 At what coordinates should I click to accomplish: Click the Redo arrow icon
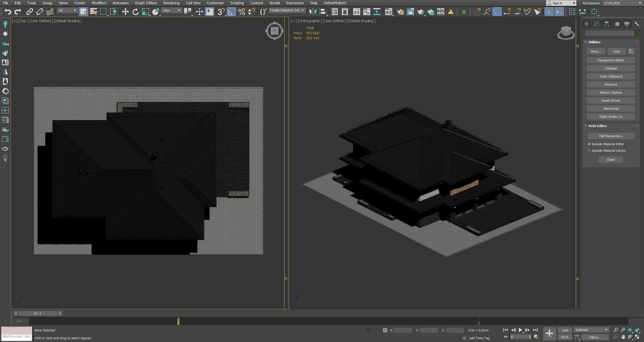point(18,12)
